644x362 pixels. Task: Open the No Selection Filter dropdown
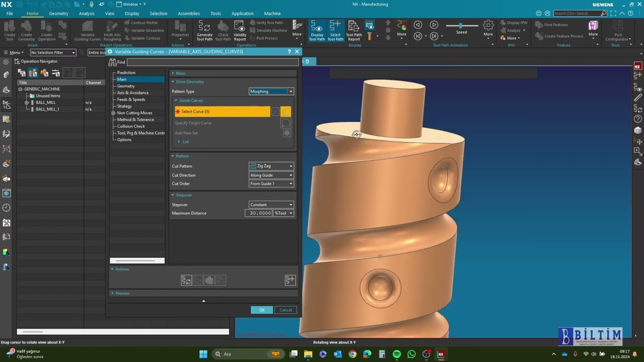click(53, 52)
